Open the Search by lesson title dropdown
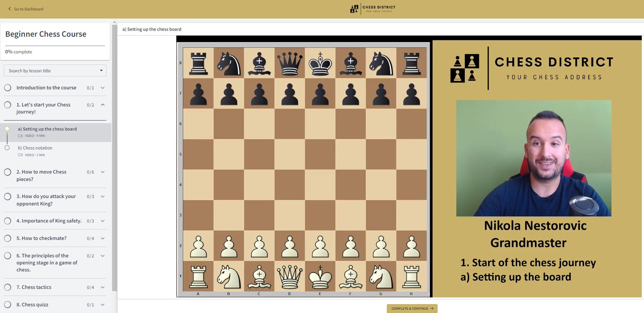The height and width of the screenshot is (313, 644). click(x=55, y=70)
